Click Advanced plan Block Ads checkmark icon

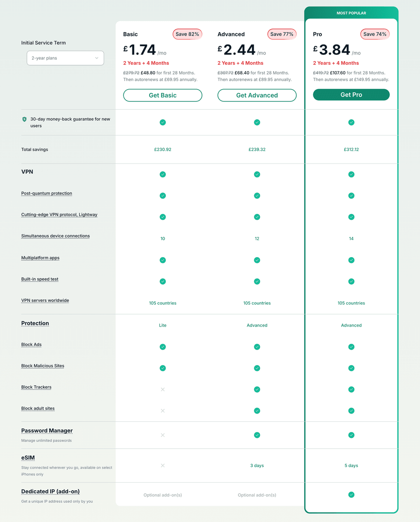(257, 347)
